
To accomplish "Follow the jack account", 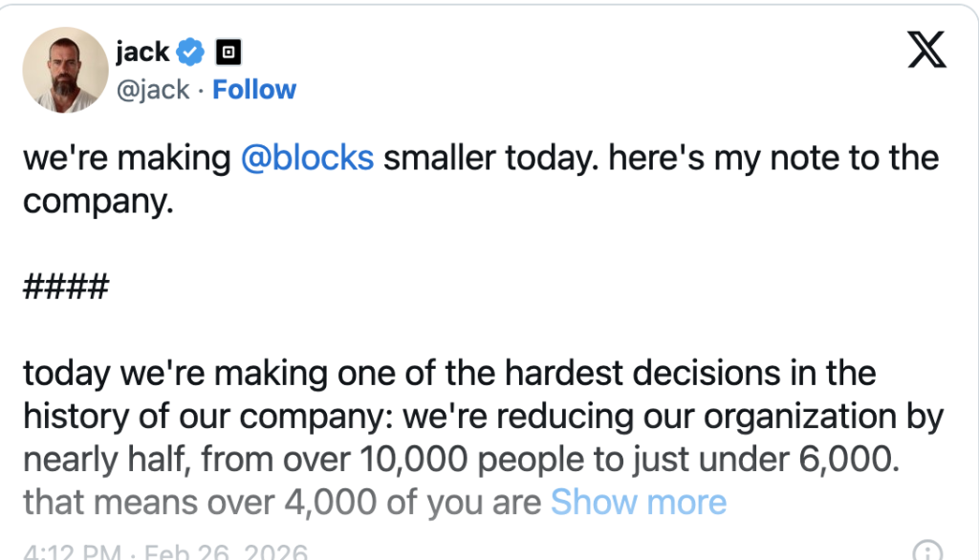I will pos(254,90).
